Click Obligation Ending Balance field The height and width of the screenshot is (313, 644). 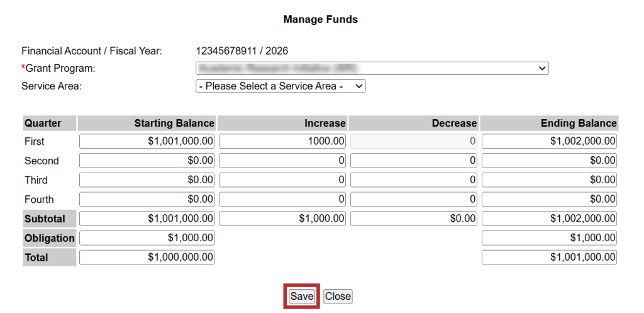[x=549, y=238]
